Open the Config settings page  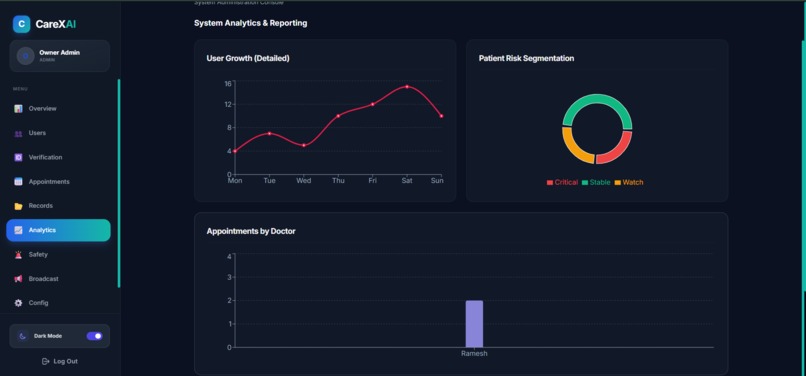click(x=58, y=303)
